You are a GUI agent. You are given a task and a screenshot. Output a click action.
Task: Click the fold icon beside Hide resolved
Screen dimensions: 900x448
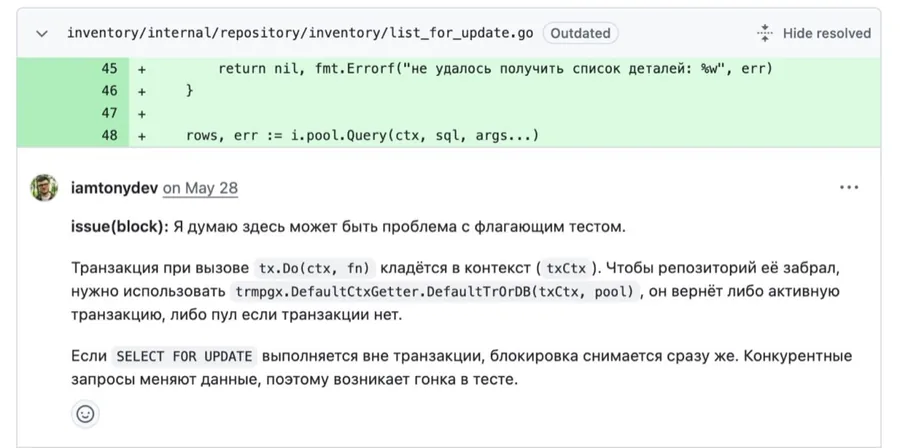pos(765,33)
